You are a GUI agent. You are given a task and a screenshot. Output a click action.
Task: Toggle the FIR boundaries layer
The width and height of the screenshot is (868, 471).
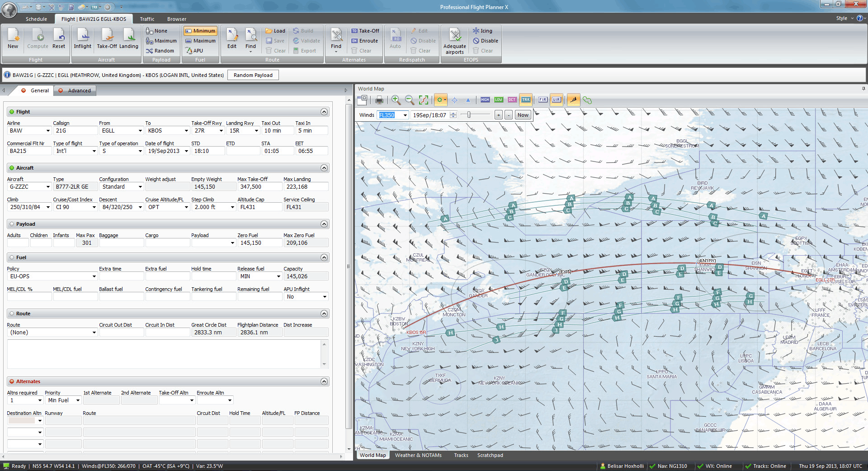pyautogui.click(x=543, y=100)
